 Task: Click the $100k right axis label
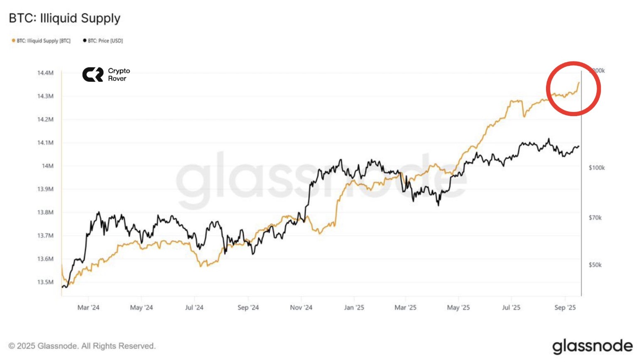pyautogui.click(x=597, y=168)
